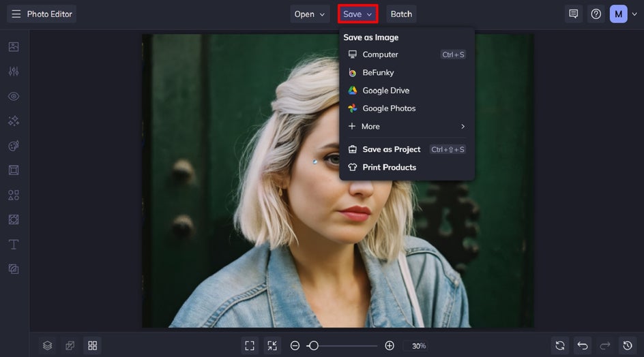644x357 pixels.
Task: Undo the last action
Action: (x=583, y=345)
